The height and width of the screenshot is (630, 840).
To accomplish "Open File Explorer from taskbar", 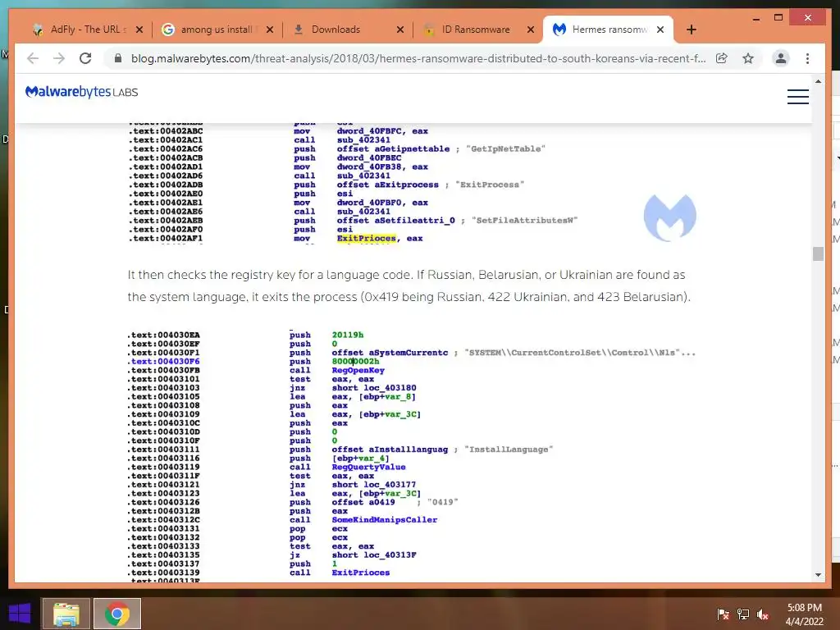I will (66, 614).
